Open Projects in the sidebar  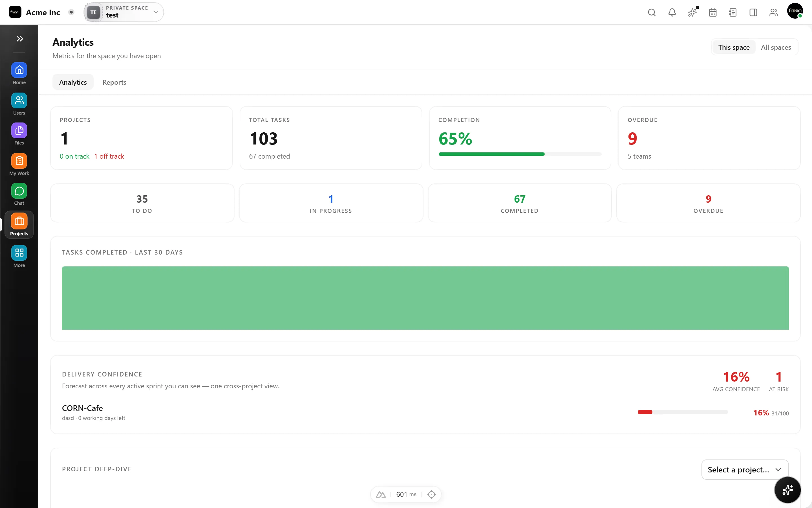click(x=19, y=225)
